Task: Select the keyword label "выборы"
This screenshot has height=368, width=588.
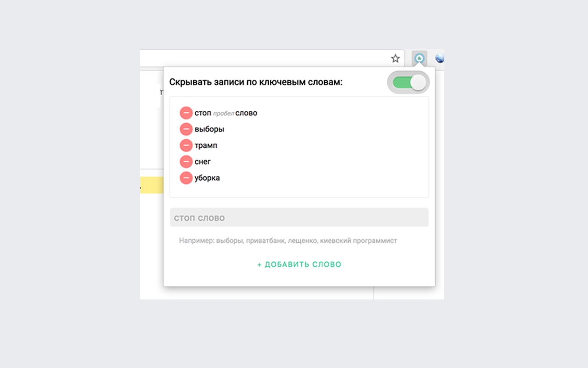Action: click(x=210, y=129)
